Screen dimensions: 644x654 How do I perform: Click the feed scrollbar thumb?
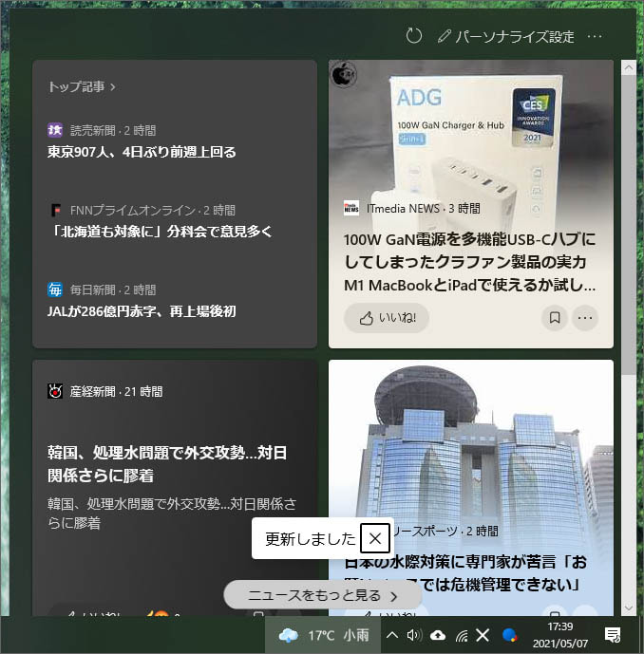coord(629,224)
